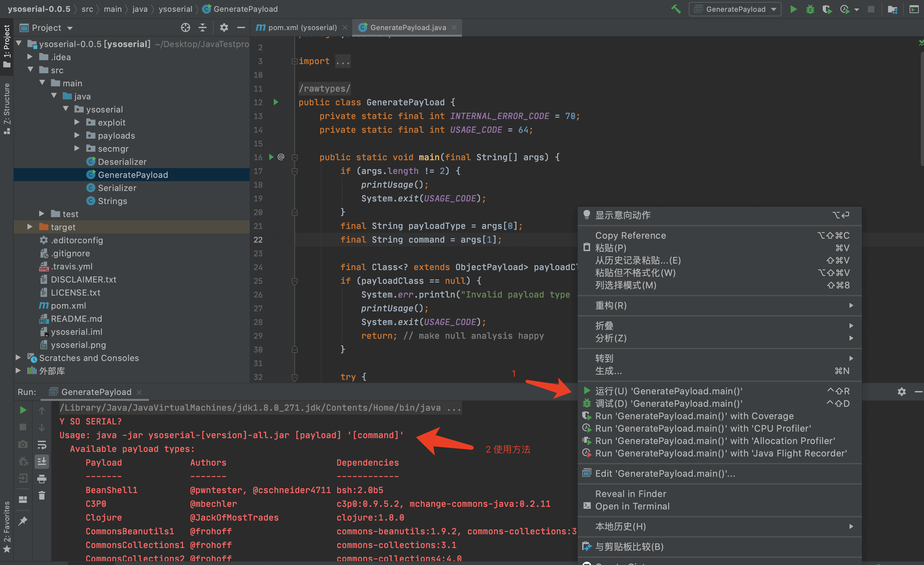Open Project panel gear settings
This screenshot has width=924, height=565.
pos(224,27)
